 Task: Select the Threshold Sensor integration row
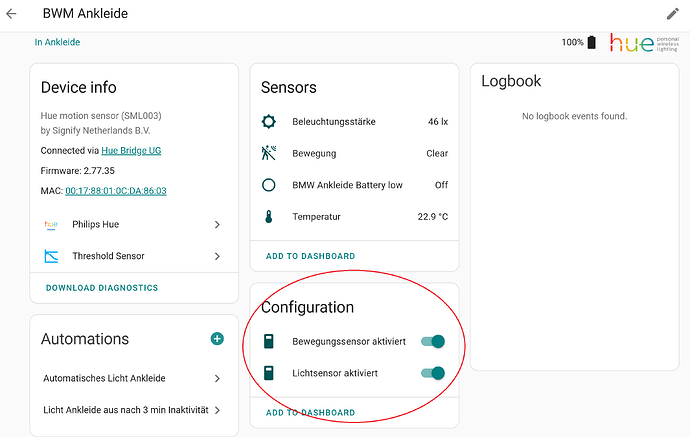click(134, 256)
